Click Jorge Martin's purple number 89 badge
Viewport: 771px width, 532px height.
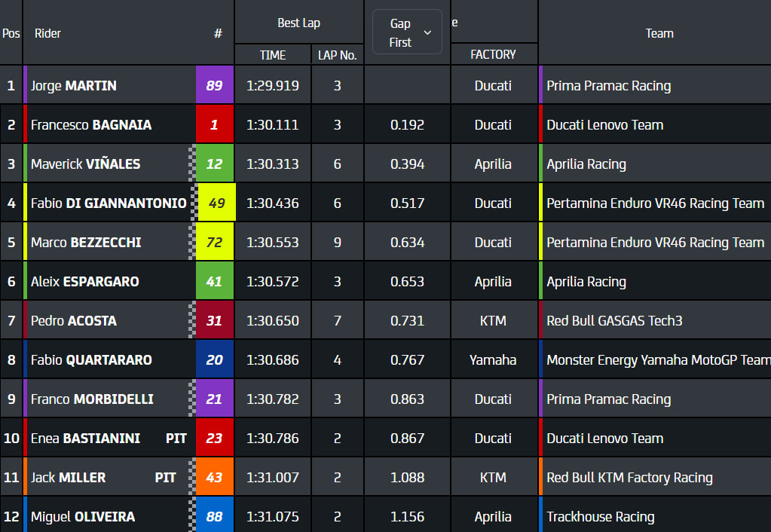pyautogui.click(x=215, y=86)
